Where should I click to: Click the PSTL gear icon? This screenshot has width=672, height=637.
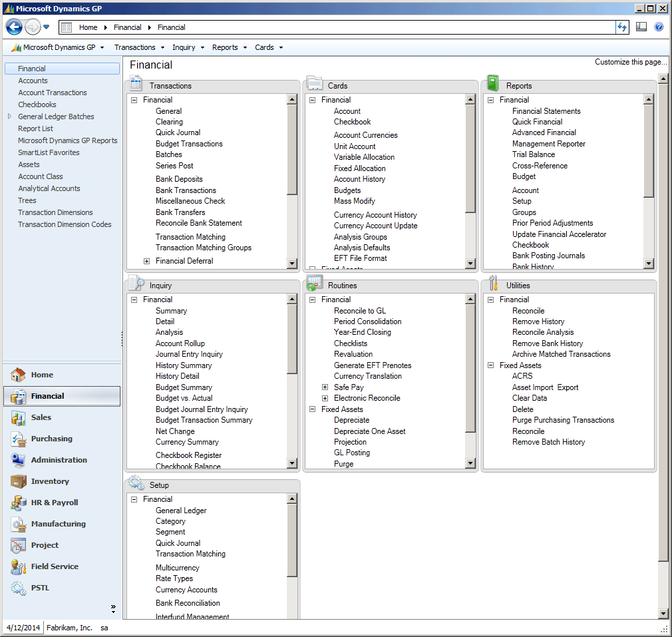click(18, 588)
